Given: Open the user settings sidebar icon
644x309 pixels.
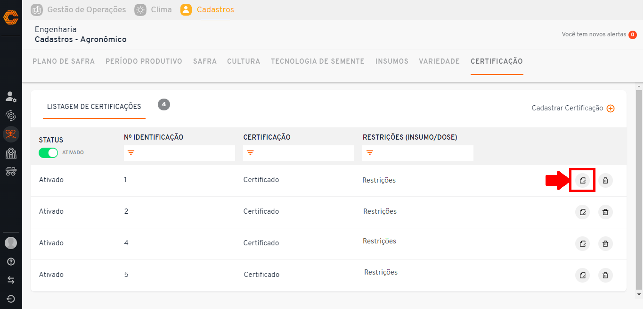Looking at the screenshot, I should pyautogui.click(x=11, y=97).
